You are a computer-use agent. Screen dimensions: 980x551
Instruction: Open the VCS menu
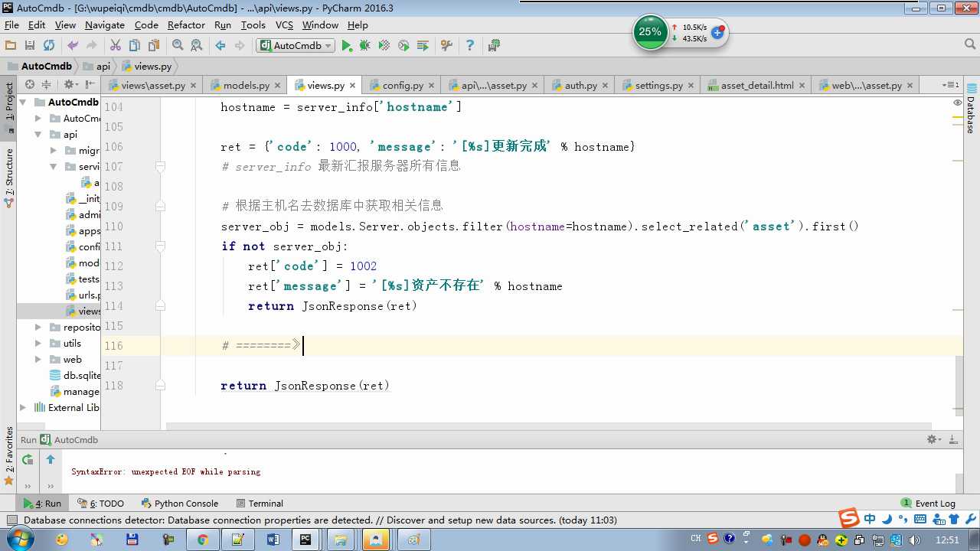point(284,24)
